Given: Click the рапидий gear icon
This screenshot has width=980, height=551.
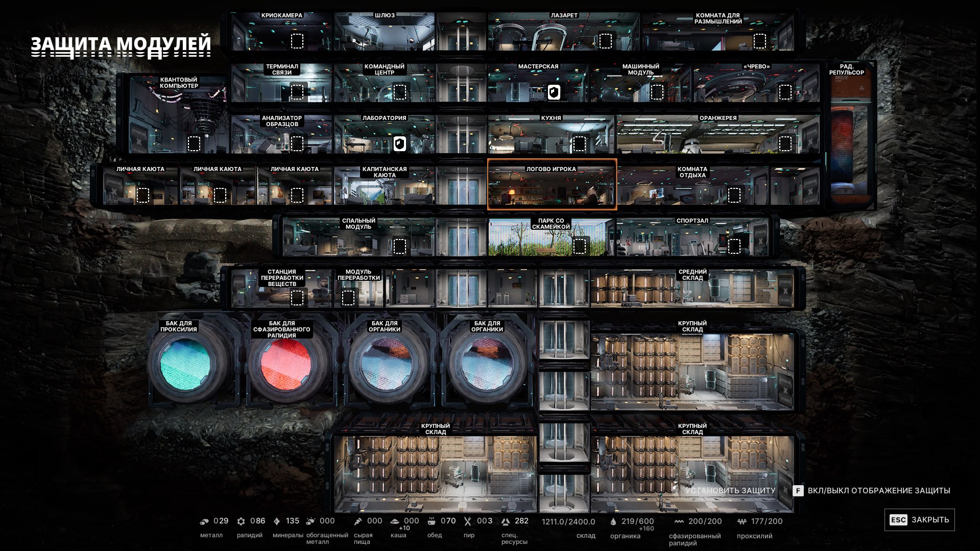Looking at the screenshot, I should coord(241,521).
